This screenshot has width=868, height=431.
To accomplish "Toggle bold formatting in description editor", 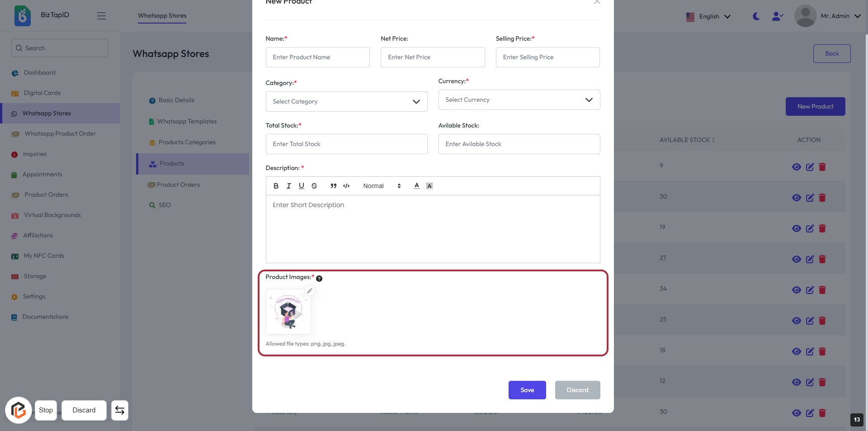I will click(x=276, y=186).
